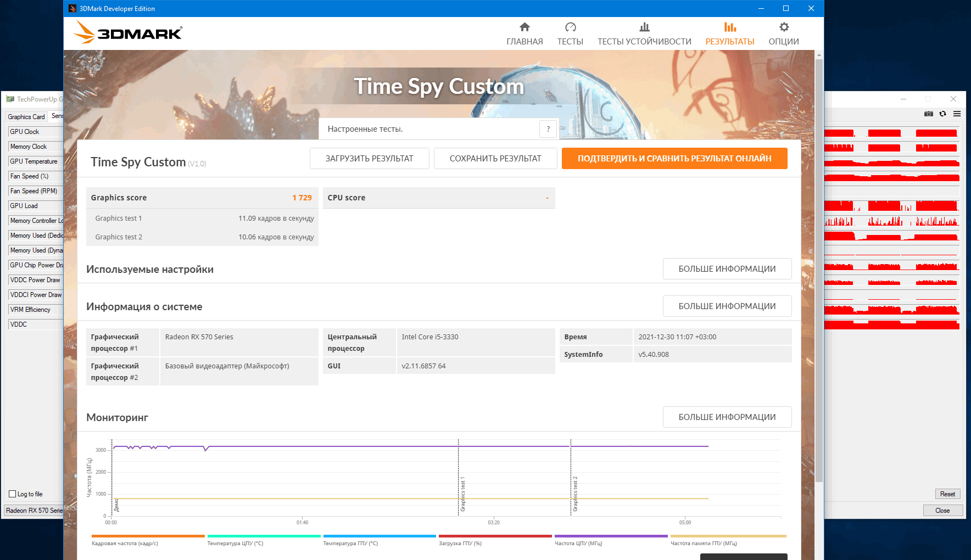Click the Graphics test 2 marker on chart
This screenshot has width=971, height=560.
(575, 494)
